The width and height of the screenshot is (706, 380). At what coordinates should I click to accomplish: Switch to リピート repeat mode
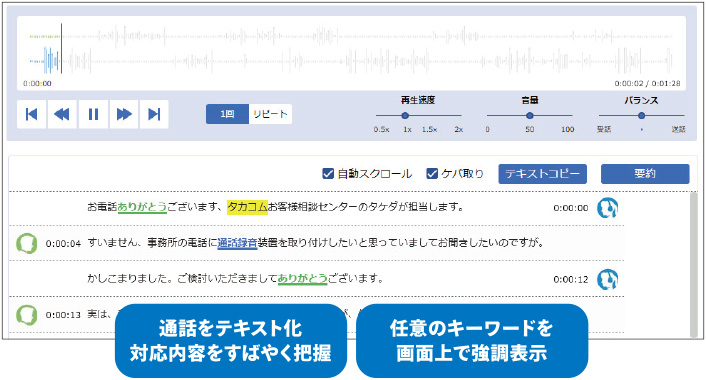click(x=270, y=114)
